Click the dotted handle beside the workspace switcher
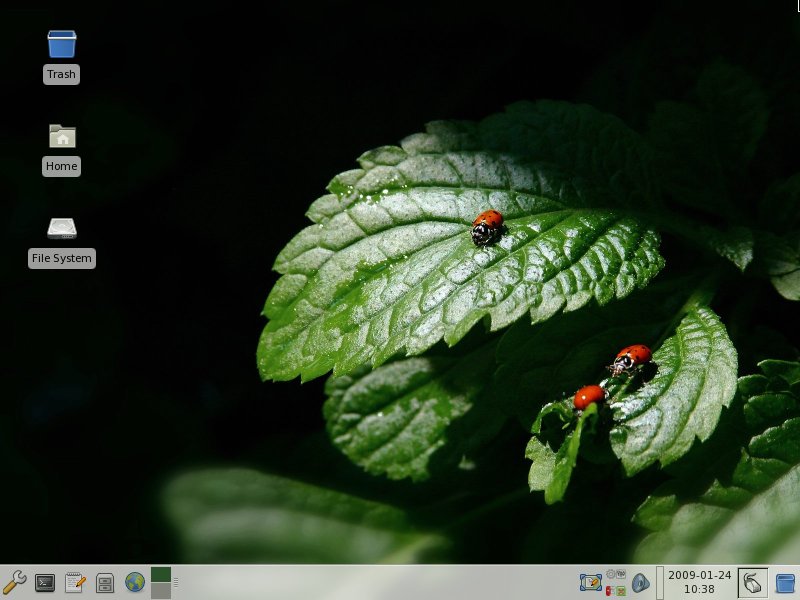Viewport: 800px width, 600px height. click(176, 582)
